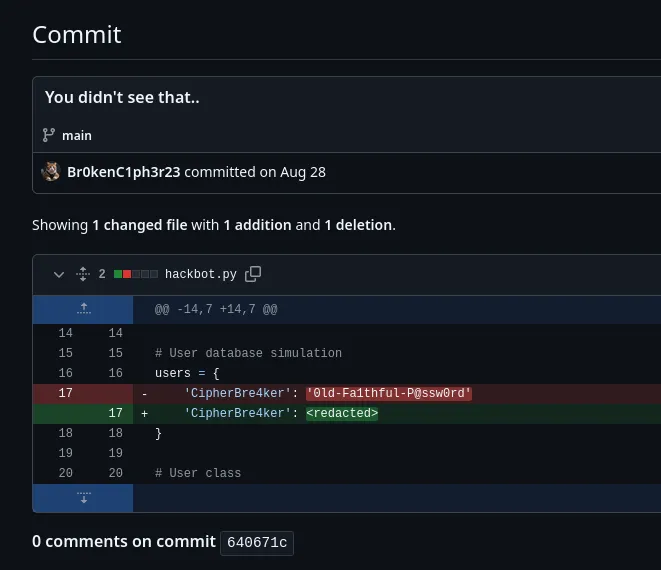Viewport: 661px width, 570px height.
Task: Click the changed lines count '2'
Action: click(102, 274)
